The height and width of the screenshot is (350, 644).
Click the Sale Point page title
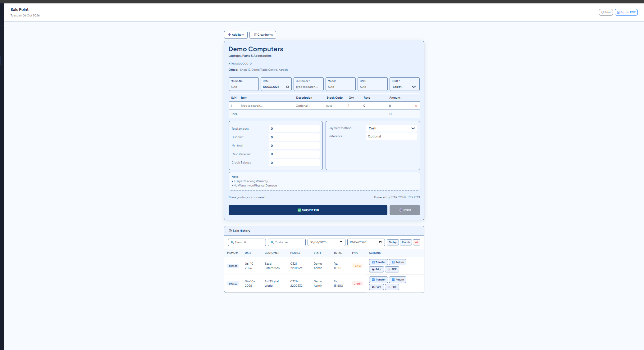point(20,10)
